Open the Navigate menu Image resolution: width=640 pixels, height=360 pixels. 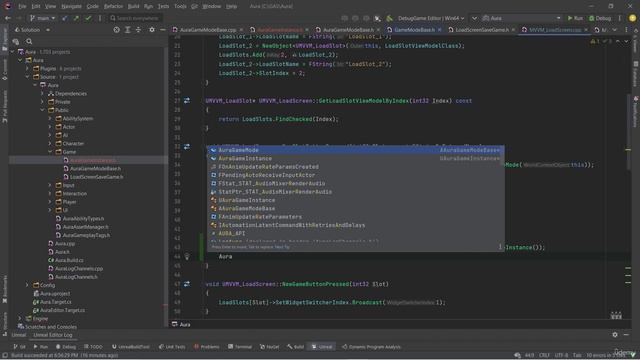coord(71,6)
